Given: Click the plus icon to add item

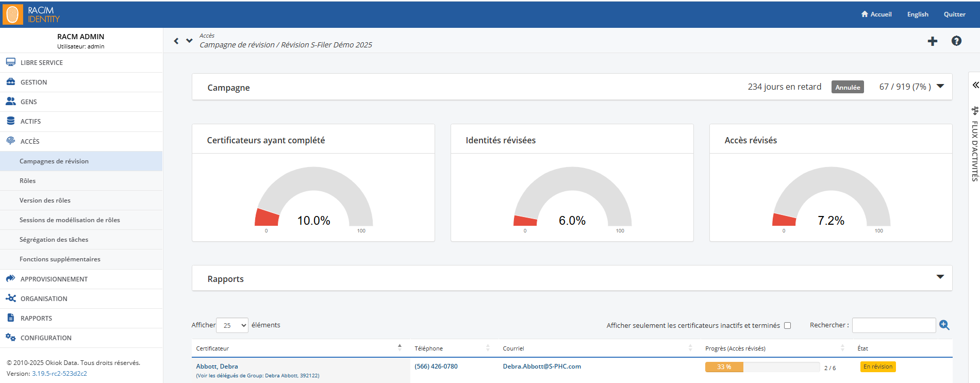Looking at the screenshot, I should 932,41.
